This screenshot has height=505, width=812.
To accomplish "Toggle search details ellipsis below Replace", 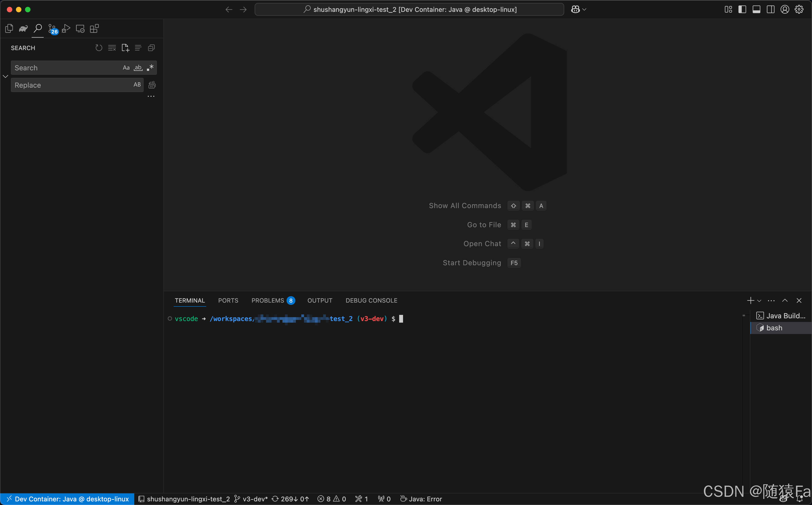I will (x=151, y=97).
